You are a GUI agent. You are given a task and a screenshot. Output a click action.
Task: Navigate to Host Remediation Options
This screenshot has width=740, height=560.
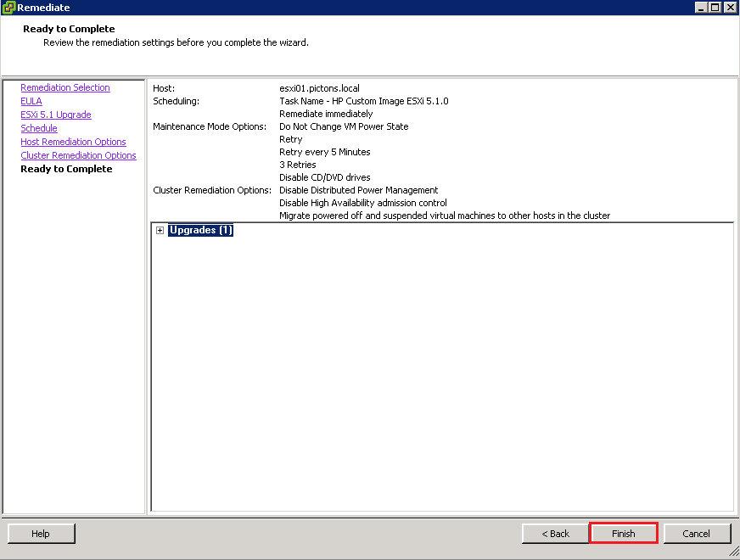point(73,143)
